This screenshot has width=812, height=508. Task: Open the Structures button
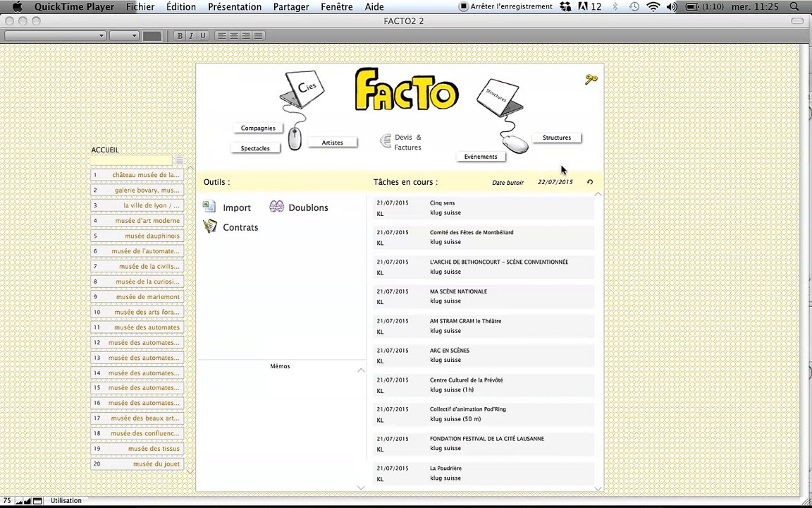pos(557,138)
